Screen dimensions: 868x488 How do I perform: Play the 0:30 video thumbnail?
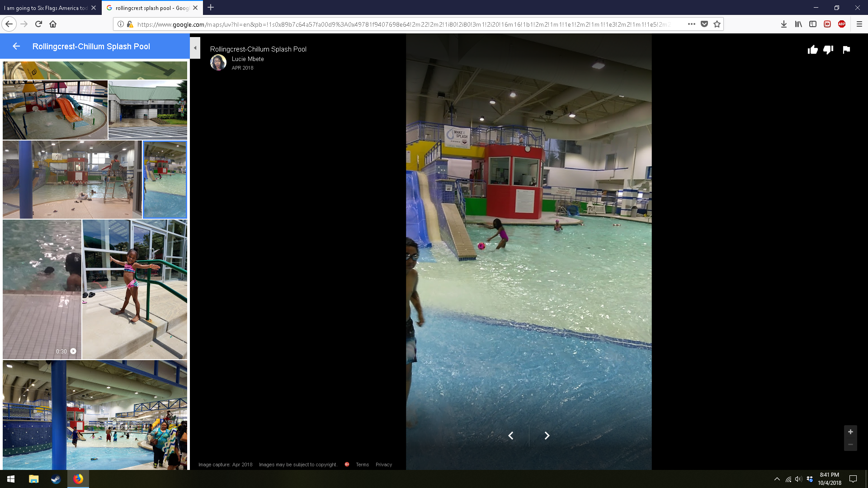[x=42, y=289]
